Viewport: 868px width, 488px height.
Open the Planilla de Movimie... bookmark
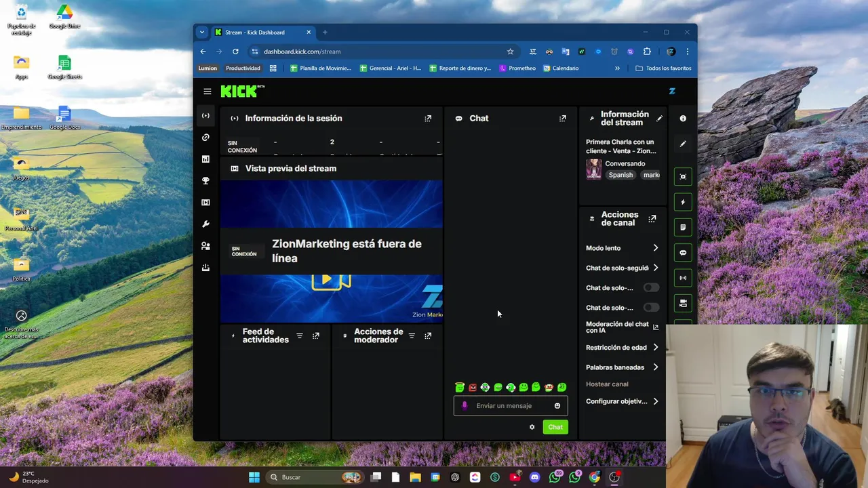pos(321,68)
